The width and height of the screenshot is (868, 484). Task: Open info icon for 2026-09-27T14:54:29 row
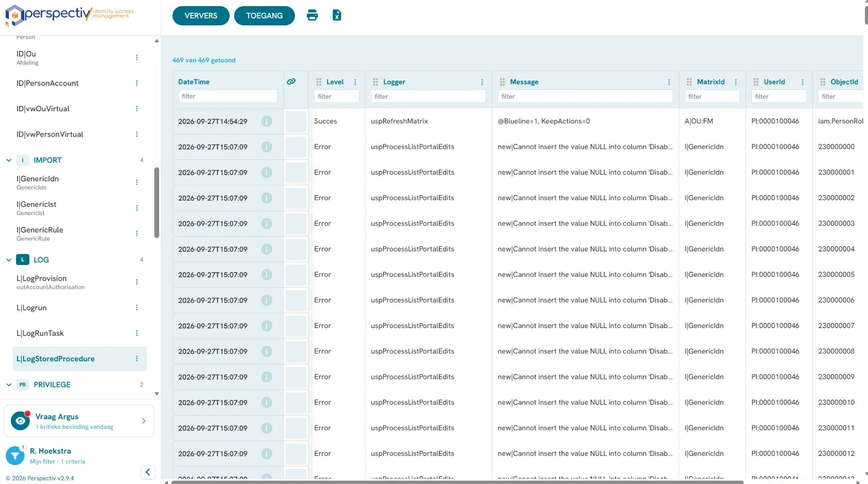coord(267,121)
